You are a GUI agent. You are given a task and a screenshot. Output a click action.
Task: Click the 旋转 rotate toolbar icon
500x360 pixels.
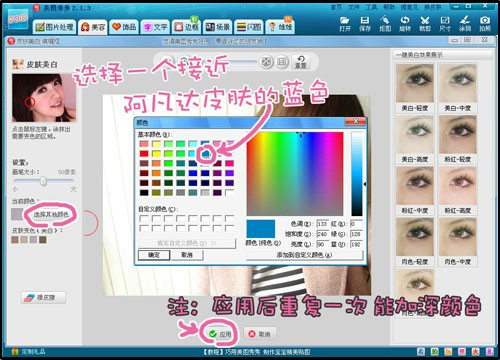[405, 24]
